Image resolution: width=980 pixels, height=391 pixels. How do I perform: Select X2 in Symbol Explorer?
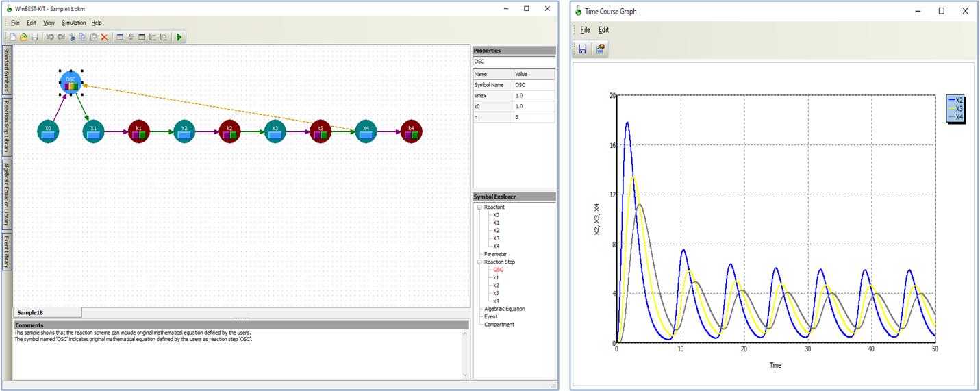point(497,231)
